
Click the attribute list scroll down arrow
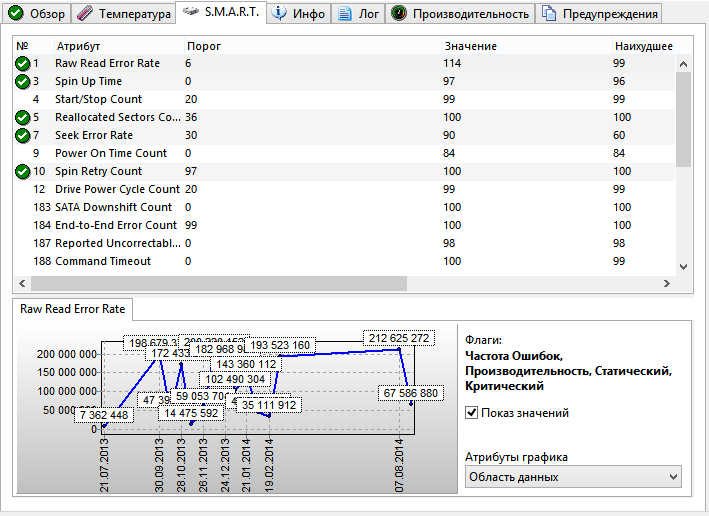(x=683, y=267)
